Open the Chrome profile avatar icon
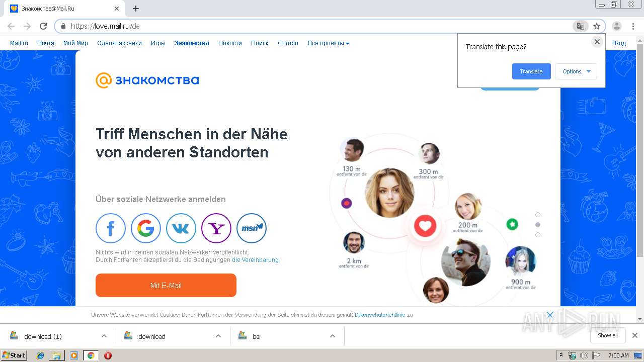644x362 pixels. tap(616, 26)
